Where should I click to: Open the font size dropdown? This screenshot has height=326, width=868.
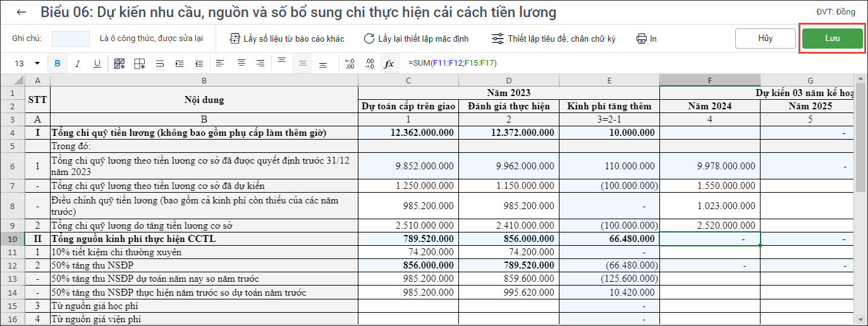tap(37, 63)
